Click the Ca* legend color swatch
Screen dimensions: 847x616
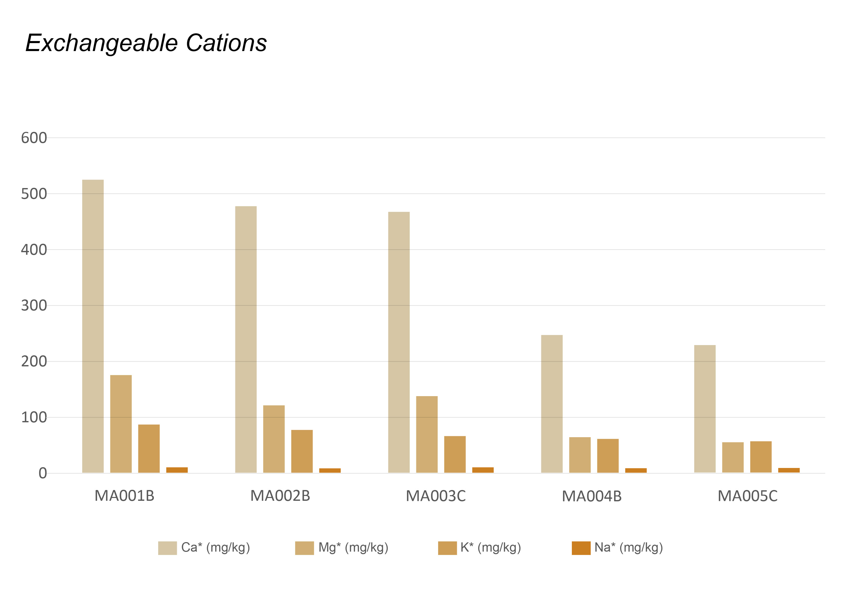(x=167, y=548)
